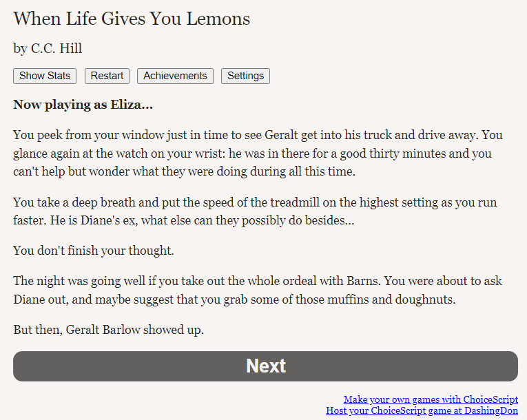Screen dimensions: 527x420
Task: Click the paragraph about the treadmill speed
Action: coord(255,211)
